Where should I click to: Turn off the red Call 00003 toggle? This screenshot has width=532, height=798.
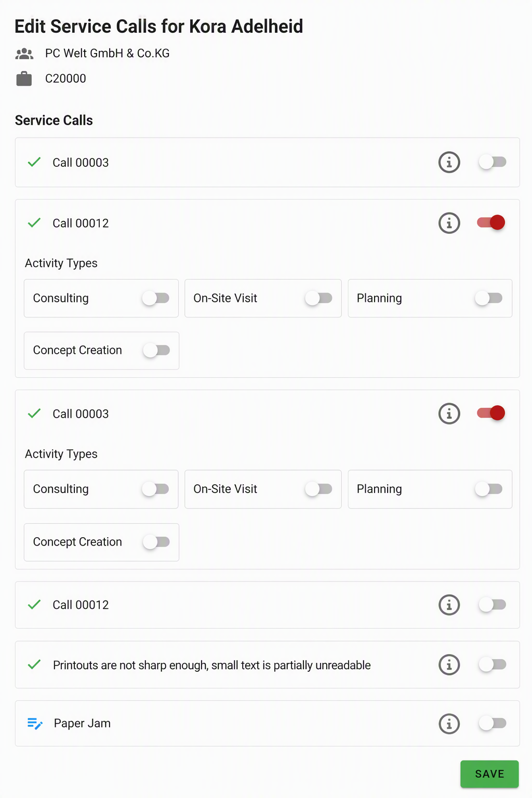pos(491,413)
